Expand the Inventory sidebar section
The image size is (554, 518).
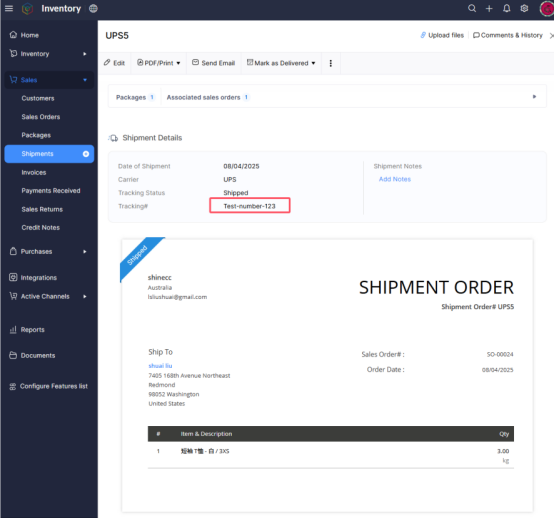click(48, 54)
